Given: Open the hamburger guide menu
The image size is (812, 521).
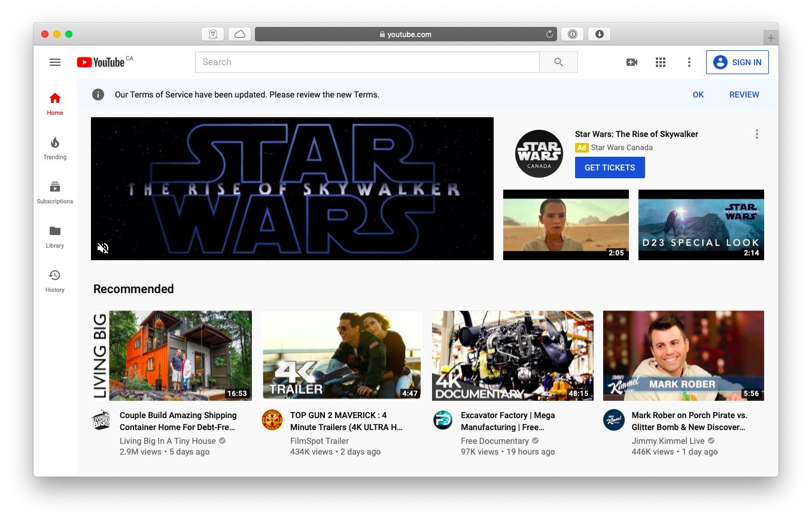Looking at the screenshot, I should coord(55,62).
